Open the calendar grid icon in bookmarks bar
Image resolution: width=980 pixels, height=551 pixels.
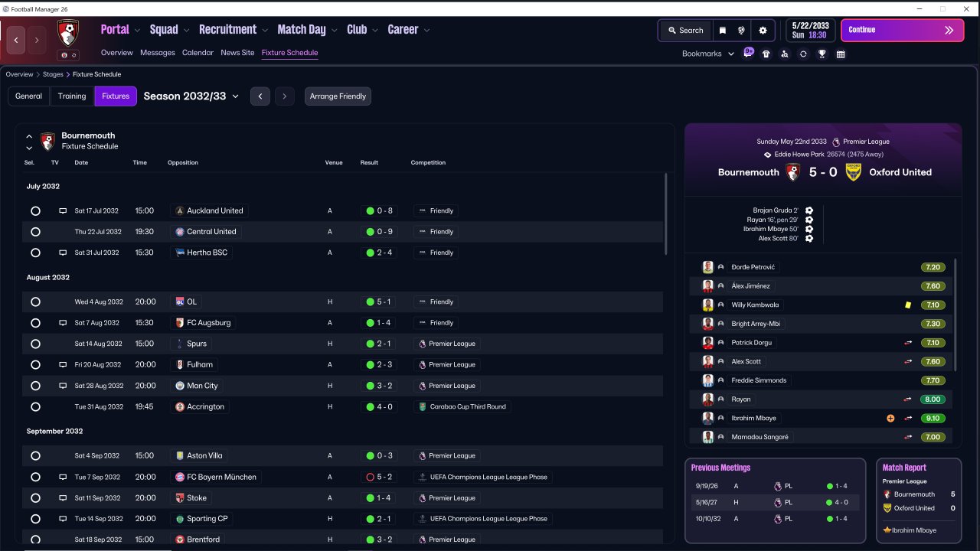(841, 54)
